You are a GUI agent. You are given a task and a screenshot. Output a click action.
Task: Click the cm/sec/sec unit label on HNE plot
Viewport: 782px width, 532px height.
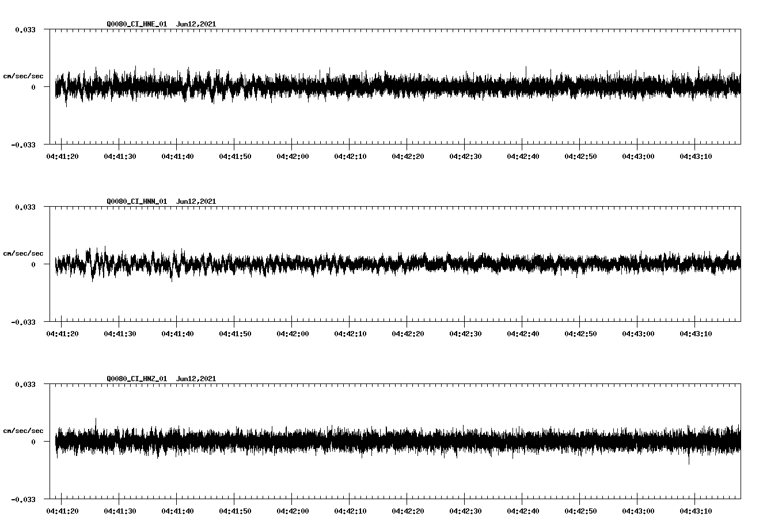click(x=23, y=76)
